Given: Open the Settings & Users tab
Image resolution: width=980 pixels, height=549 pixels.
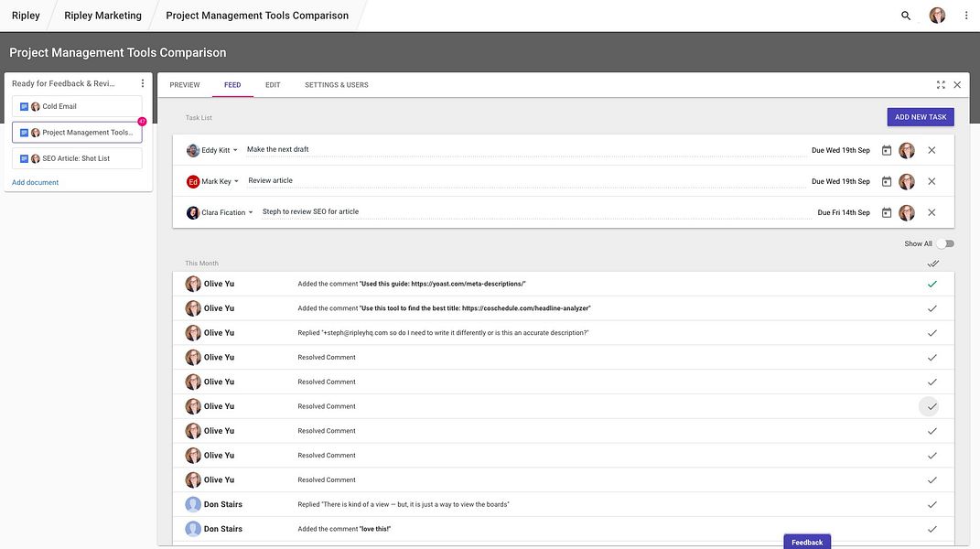Looking at the screenshot, I should point(336,85).
